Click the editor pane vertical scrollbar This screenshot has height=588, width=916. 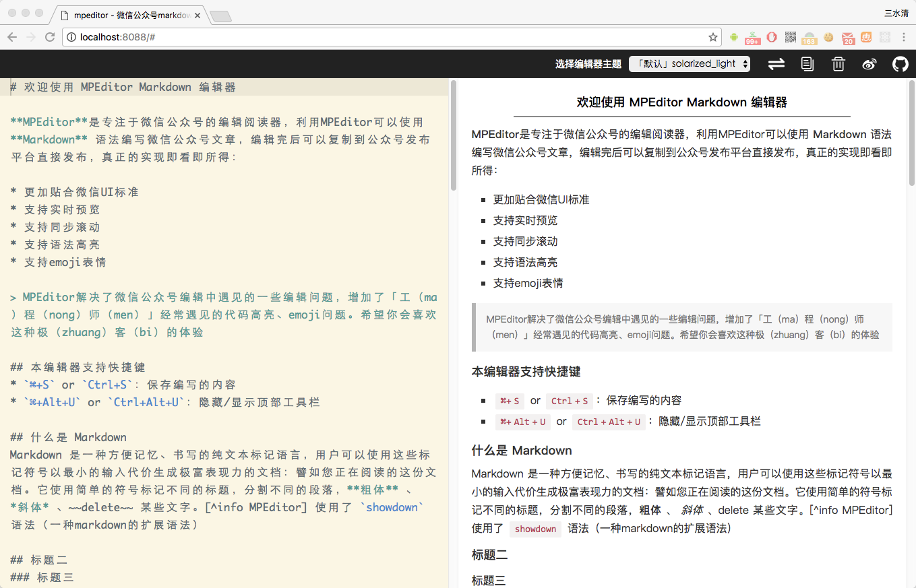coord(454,135)
